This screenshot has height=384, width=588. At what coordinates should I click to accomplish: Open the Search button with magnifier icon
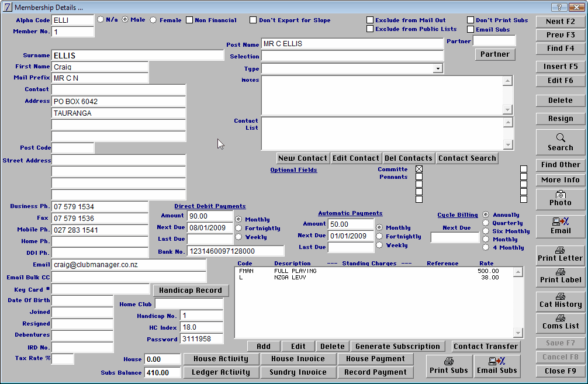[x=561, y=143]
